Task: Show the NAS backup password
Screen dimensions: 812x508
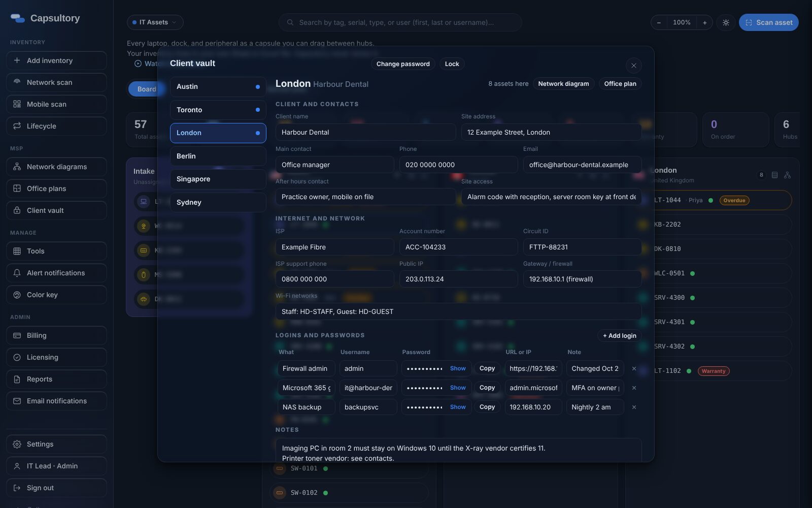Action: pos(458,407)
